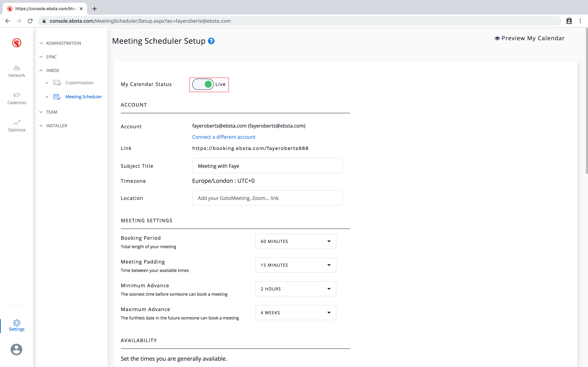Open the user profile avatar

[16, 349]
